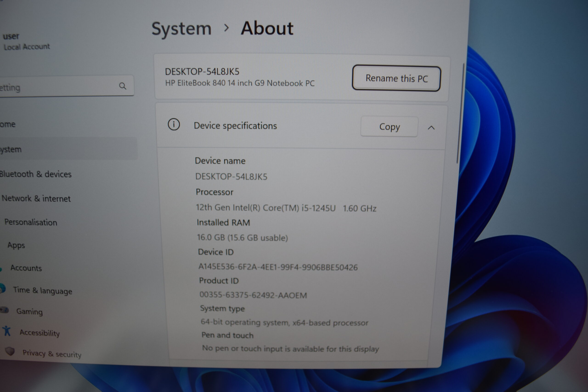The image size is (588, 392).
Task: Click the Privacy shield icon
Action: [10, 351]
